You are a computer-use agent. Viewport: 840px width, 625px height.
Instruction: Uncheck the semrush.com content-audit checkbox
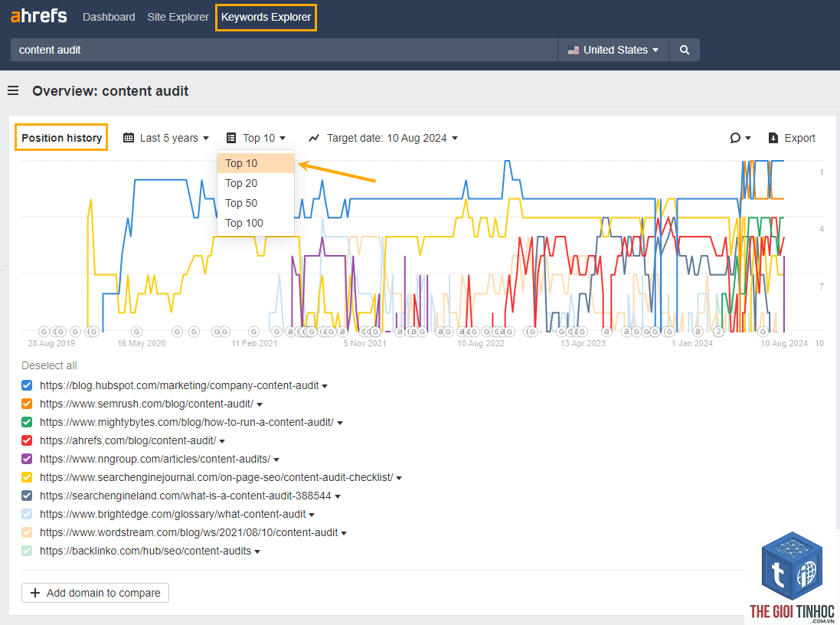point(27,404)
